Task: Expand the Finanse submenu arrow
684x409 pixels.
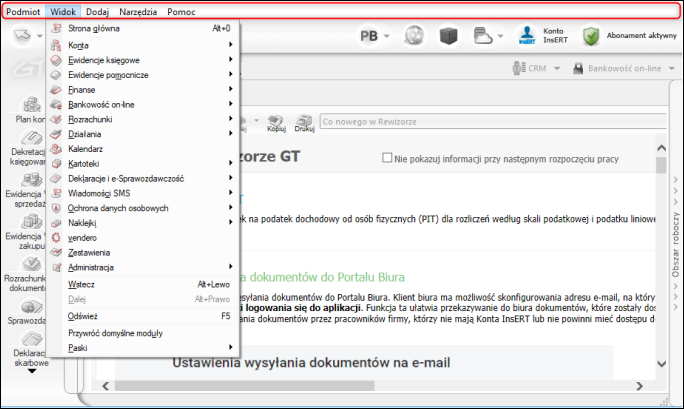Action: point(230,89)
